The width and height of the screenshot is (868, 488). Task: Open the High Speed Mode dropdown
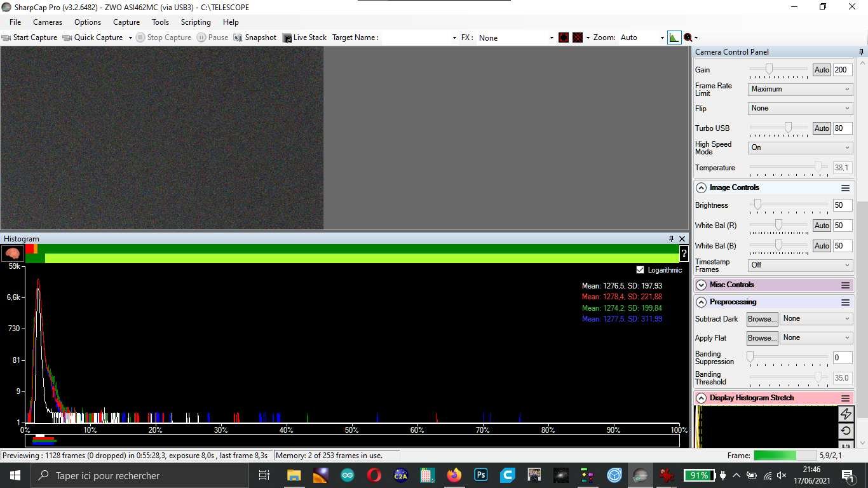[x=800, y=147]
